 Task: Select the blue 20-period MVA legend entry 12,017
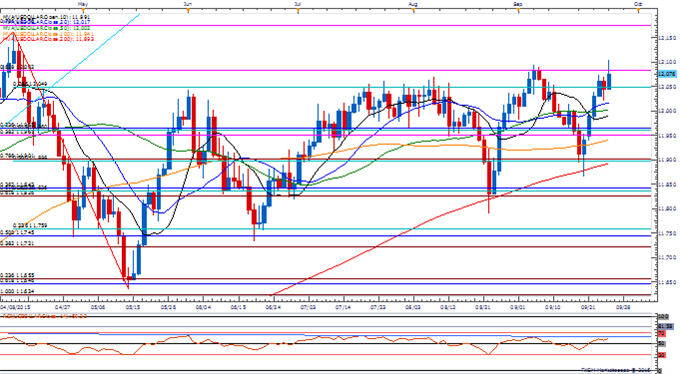click(47, 21)
